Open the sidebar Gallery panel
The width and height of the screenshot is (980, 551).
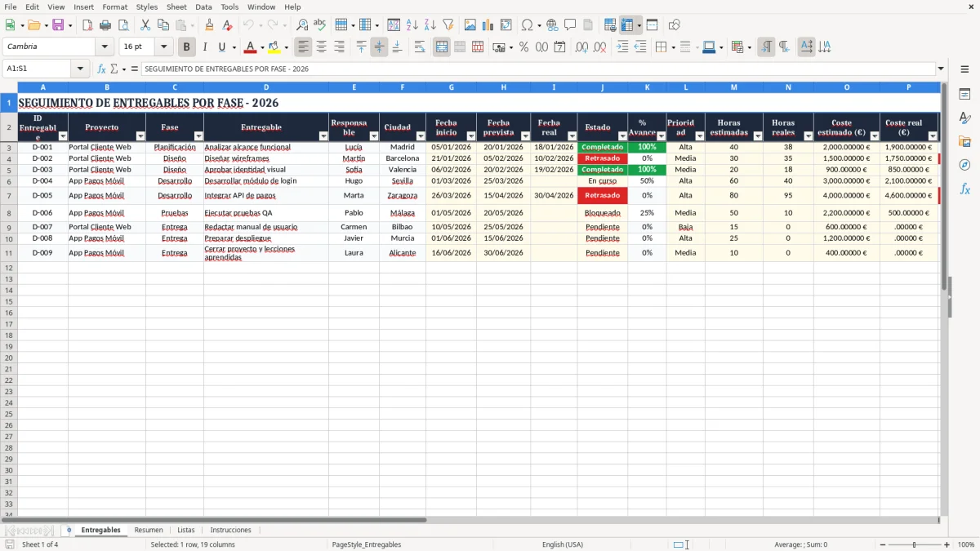pos(964,142)
